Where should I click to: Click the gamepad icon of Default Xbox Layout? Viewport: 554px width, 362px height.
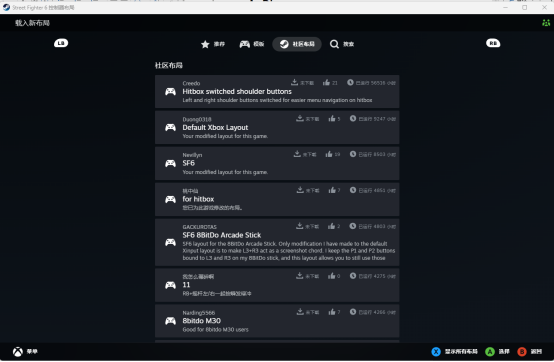(170, 127)
